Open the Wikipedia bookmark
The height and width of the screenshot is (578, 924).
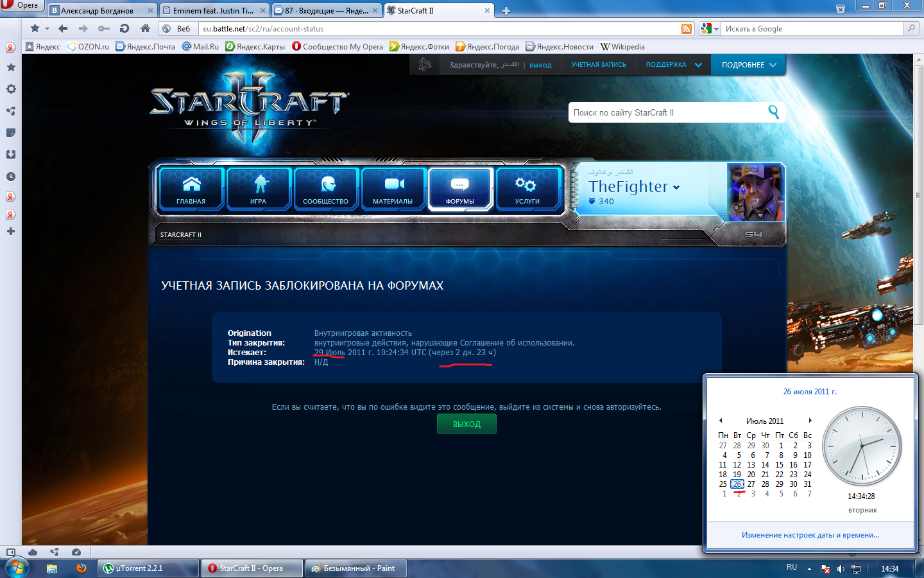click(x=623, y=47)
